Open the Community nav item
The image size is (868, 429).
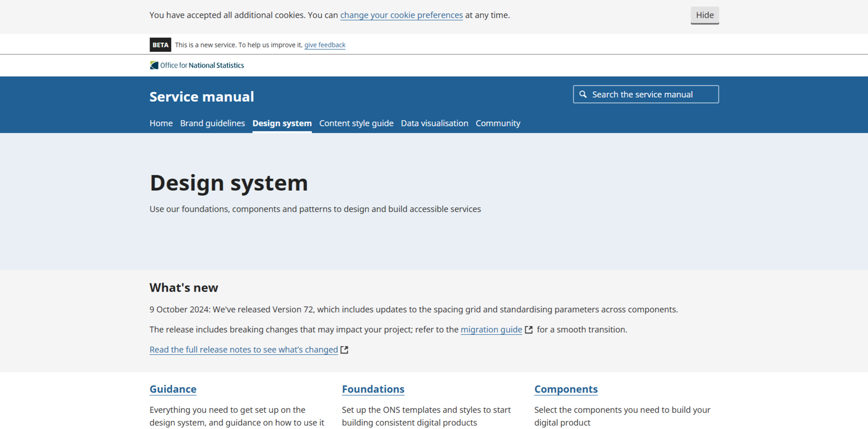click(x=498, y=123)
